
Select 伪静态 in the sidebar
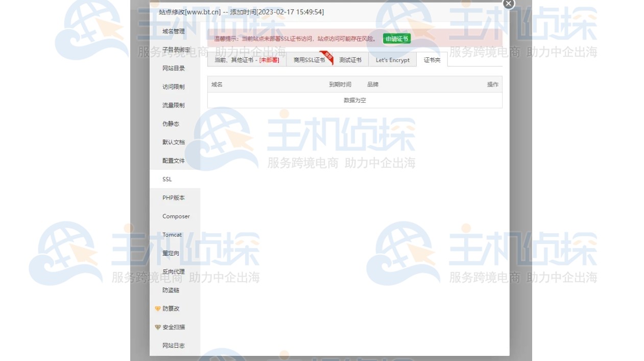[x=171, y=123]
